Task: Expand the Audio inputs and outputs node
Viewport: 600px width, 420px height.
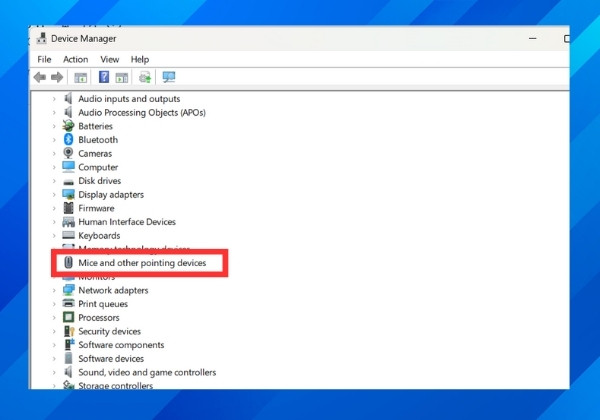Action: pos(54,99)
